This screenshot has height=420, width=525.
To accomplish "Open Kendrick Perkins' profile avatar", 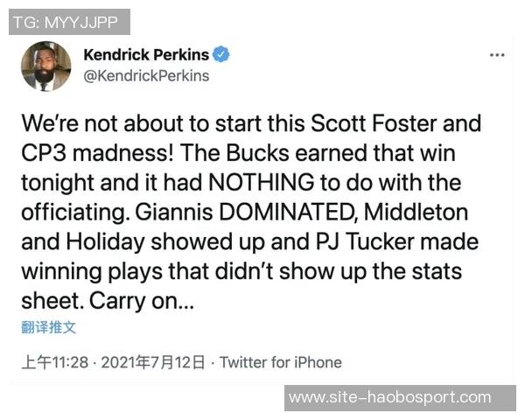I will [46, 66].
